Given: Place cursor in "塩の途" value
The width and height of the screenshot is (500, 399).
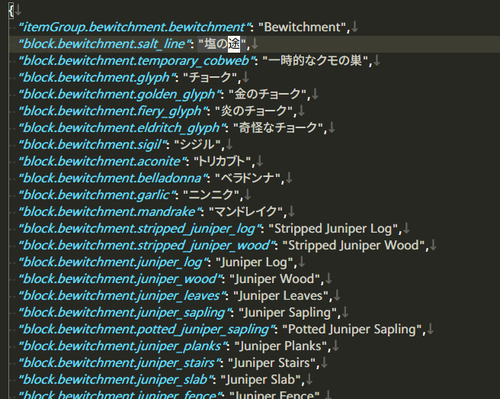Looking at the screenshot, I should pos(222,44).
